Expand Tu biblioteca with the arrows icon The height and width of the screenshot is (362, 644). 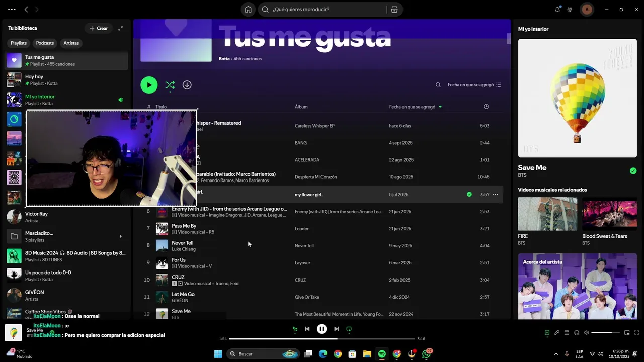pos(120,28)
